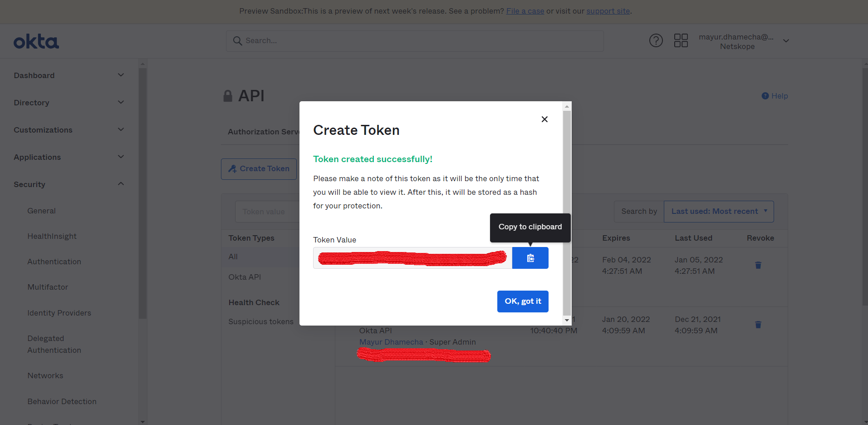This screenshot has height=425, width=868.
Task: Revoke the token expiring Jan 20, 2022
Action: 758,325
